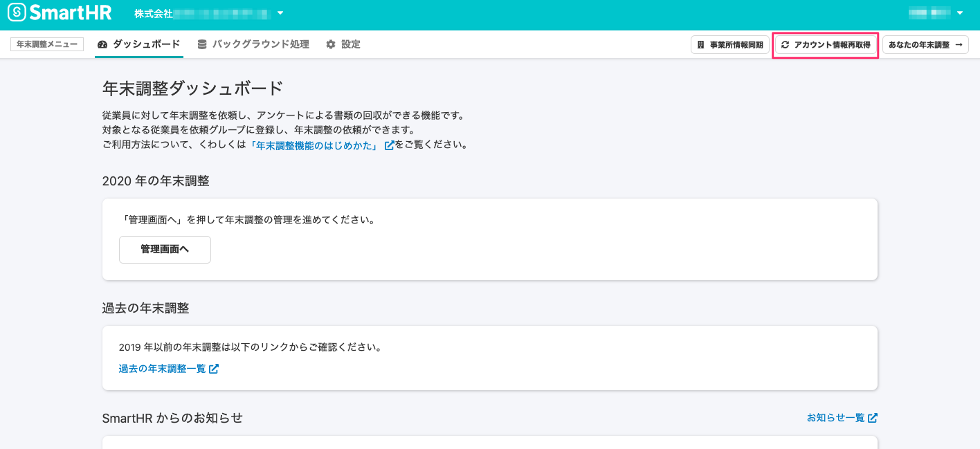Open the company name dropdown arrow
980x449 pixels.
click(280, 13)
